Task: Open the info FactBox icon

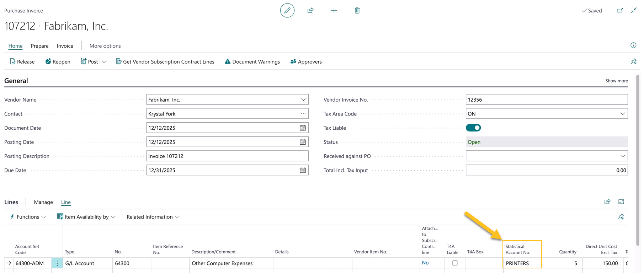Action: 633,45
